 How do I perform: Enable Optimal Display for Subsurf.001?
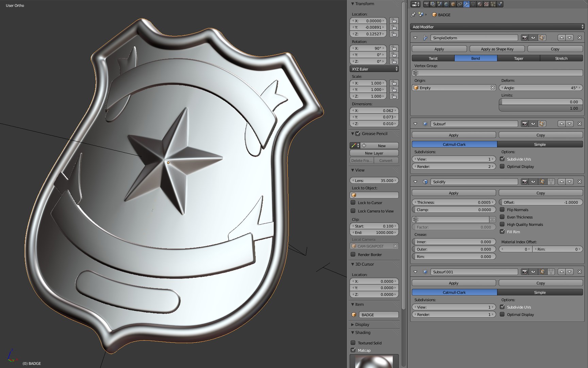502,314
